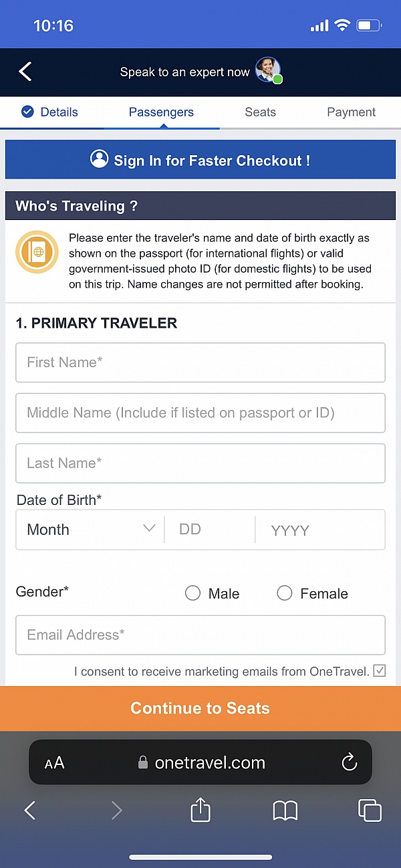
Task: Select the Male gender radio button
Action: 192,593
